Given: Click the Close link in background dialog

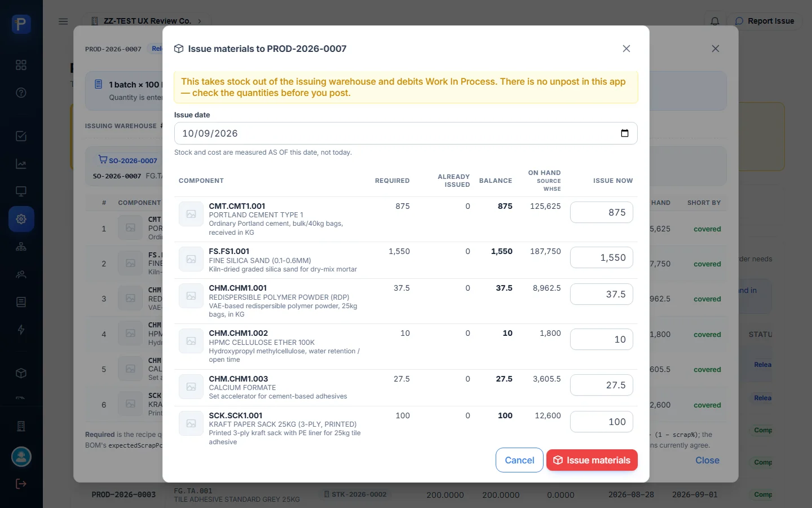Looking at the screenshot, I should coord(707,460).
